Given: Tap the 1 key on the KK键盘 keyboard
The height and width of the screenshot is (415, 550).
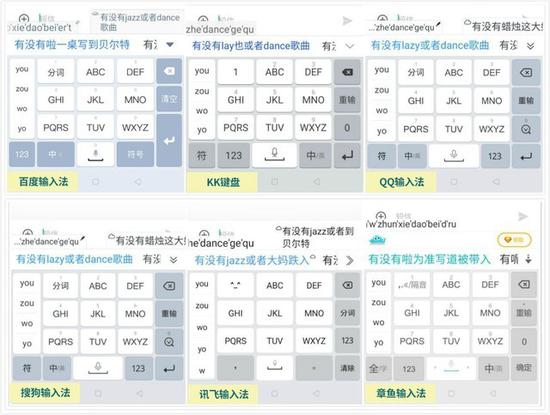Looking at the screenshot, I should (235, 72).
